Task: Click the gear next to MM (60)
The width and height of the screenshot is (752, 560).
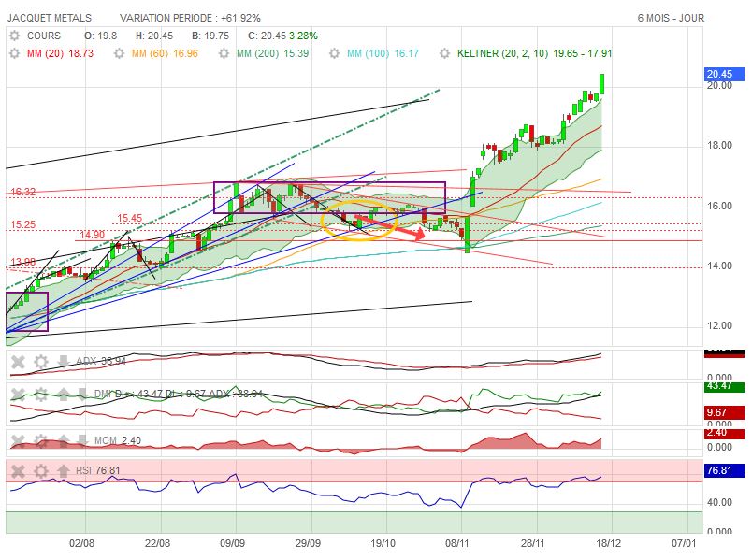Action: point(119,54)
